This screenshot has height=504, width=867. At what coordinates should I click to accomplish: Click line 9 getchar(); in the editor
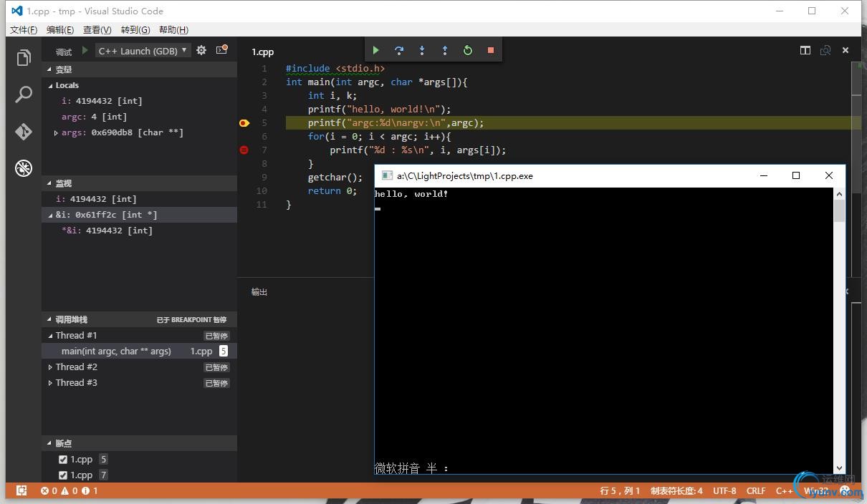pos(335,178)
